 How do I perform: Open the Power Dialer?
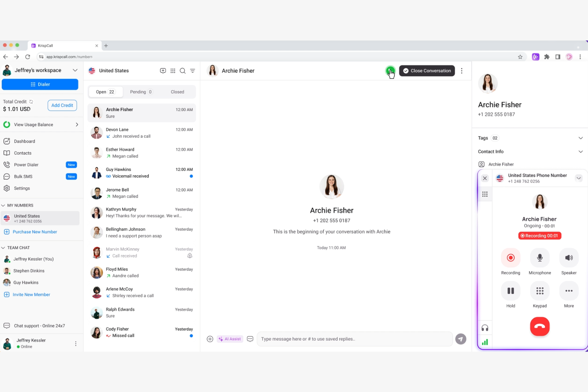pyautogui.click(x=26, y=164)
